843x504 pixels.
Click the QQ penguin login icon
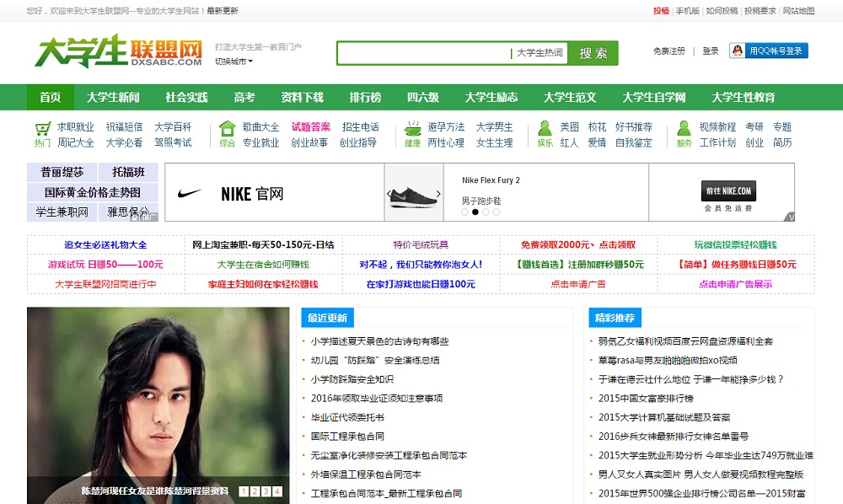coord(738,51)
